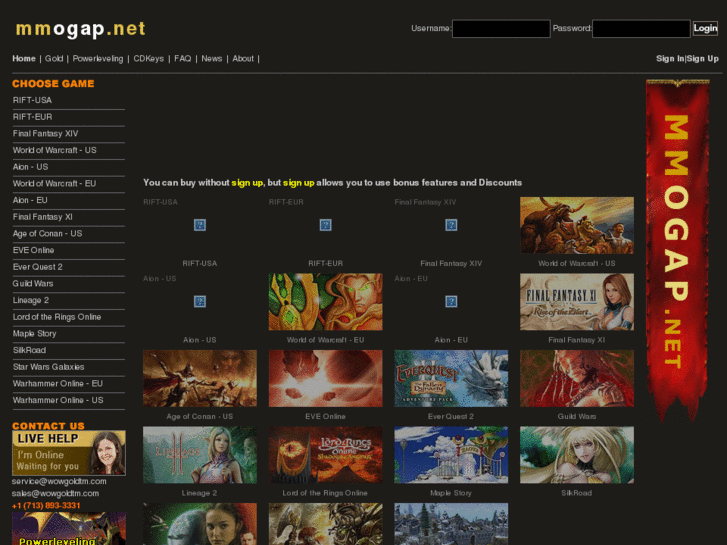Click the broken image icon for Aion - EU
Viewport: 727px width, 545px height.
pyautogui.click(x=451, y=301)
